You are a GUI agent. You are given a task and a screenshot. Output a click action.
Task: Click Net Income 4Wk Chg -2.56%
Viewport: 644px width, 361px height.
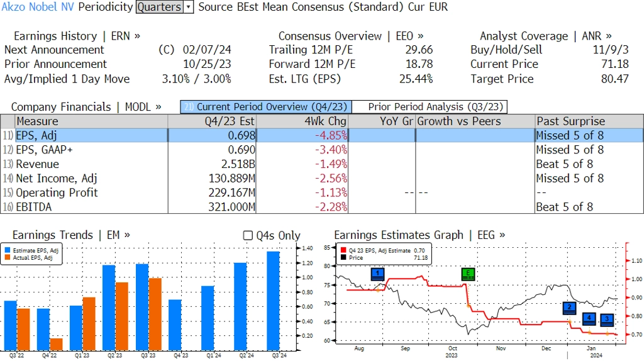(331, 178)
